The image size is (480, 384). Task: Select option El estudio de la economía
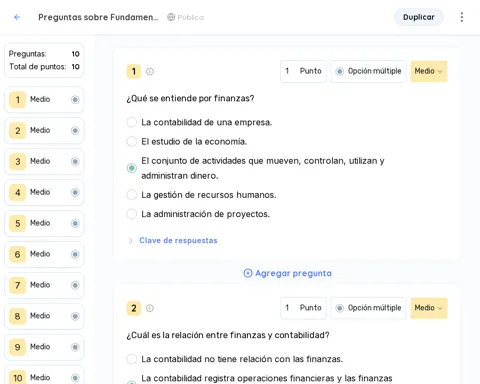(x=132, y=141)
